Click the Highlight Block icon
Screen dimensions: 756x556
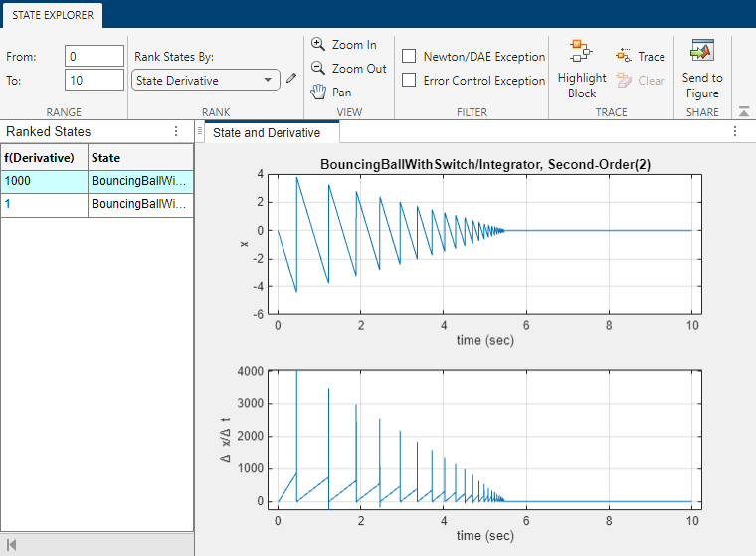pos(581,52)
